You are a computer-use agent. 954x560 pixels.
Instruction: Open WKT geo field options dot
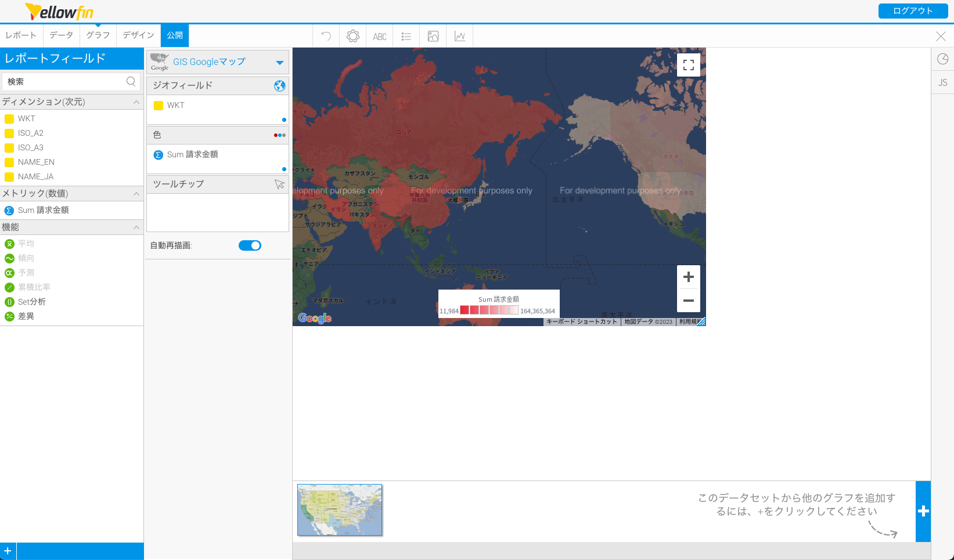click(x=284, y=120)
